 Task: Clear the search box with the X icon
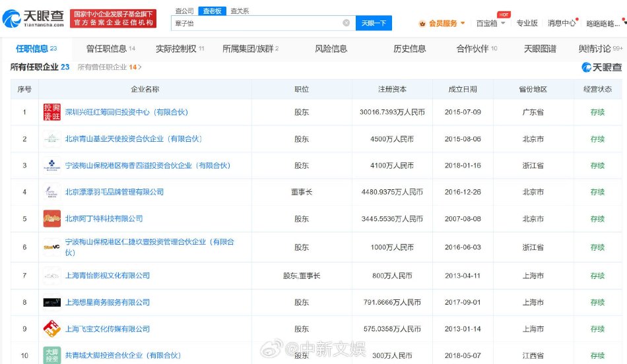click(x=346, y=23)
